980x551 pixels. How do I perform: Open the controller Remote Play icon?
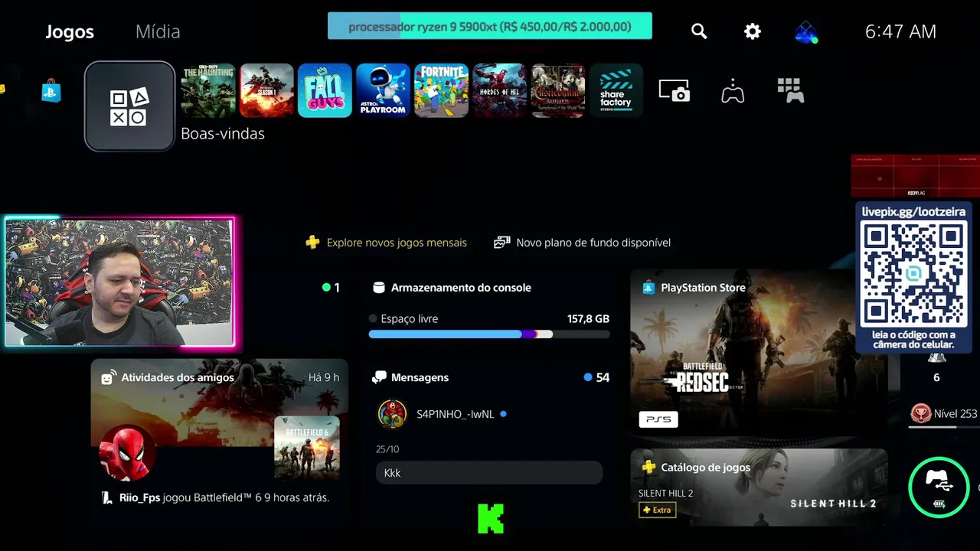pos(733,90)
